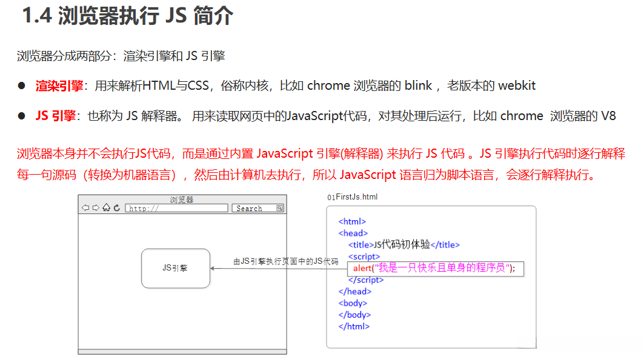644x356 pixels.
Task: Click the opening <body> tag
Action: tap(353, 303)
